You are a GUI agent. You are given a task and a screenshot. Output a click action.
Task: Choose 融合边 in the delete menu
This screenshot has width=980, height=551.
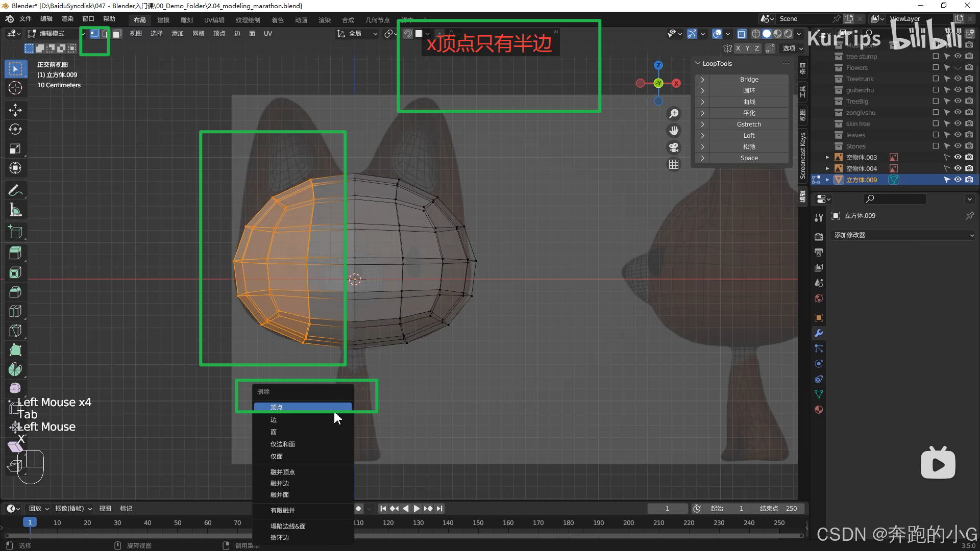pyautogui.click(x=280, y=483)
